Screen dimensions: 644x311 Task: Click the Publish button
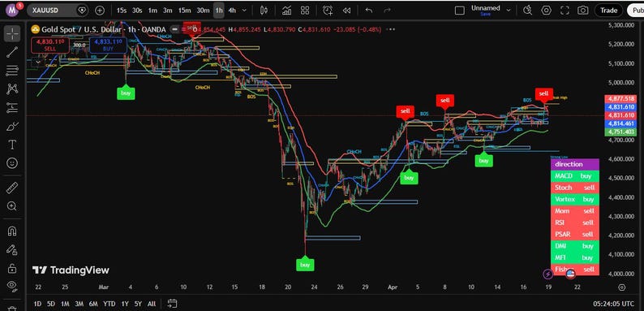[635, 11]
